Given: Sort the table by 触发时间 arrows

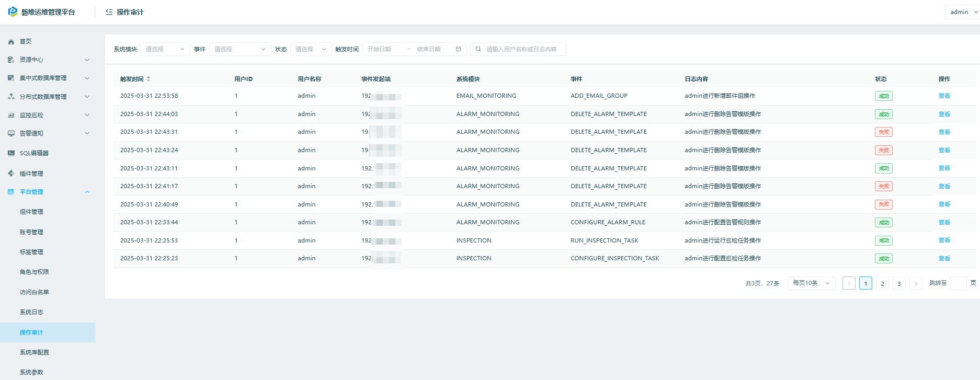Looking at the screenshot, I should pyautogui.click(x=149, y=79).
